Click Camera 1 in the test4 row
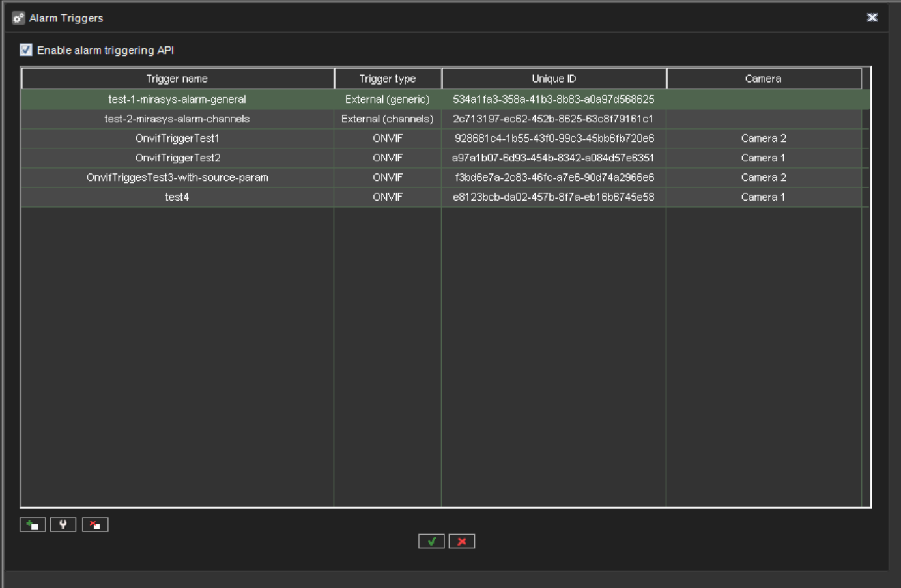901x588 pixels. (x=763, y=197)
